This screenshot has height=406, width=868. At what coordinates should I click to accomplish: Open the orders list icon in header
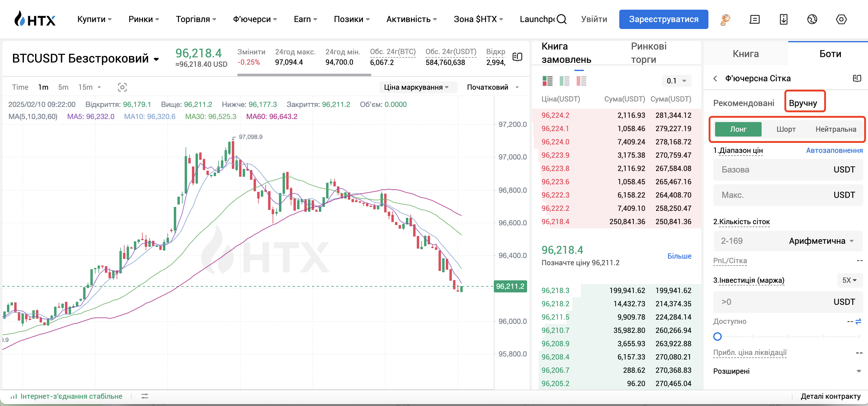754,20
